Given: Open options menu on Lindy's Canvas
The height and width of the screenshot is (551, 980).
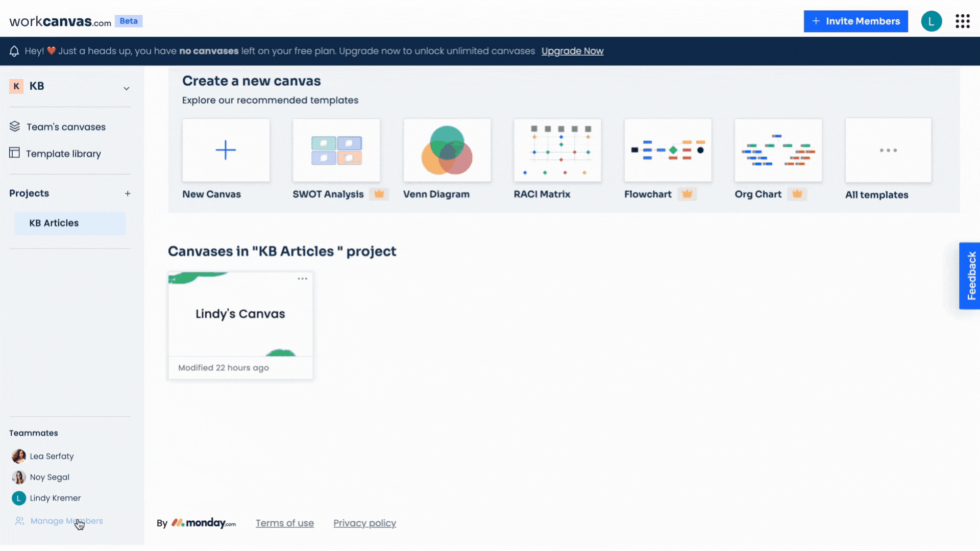Looking at the screenshot, I should pos(302,279).
